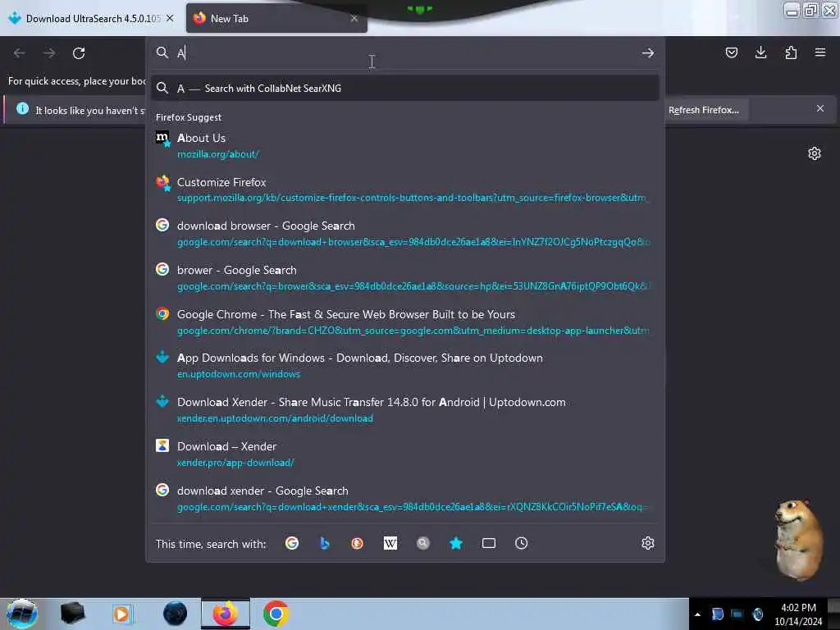Screen dimensions: 840x630
Task: Search this time with Google icon
Action: 292,543
